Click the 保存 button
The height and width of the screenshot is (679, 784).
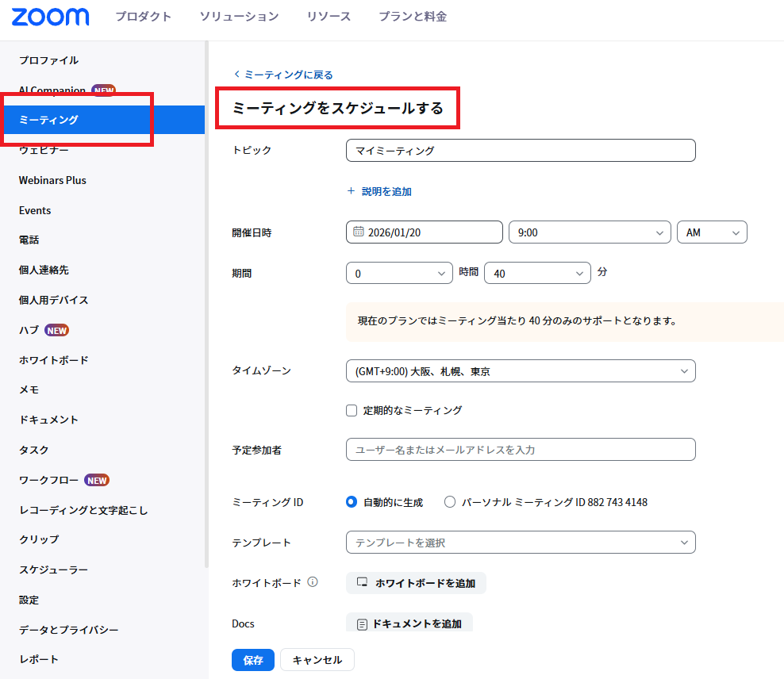pos(253,660)
